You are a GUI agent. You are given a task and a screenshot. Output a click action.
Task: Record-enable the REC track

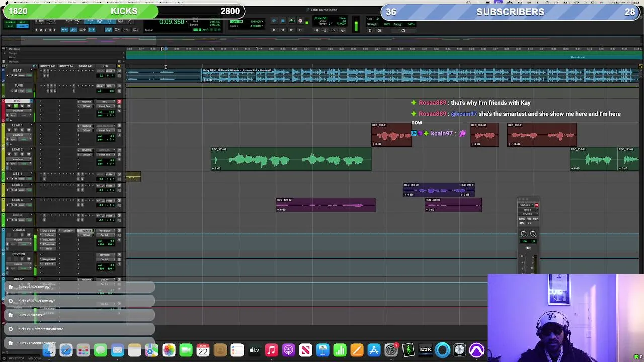9,106
